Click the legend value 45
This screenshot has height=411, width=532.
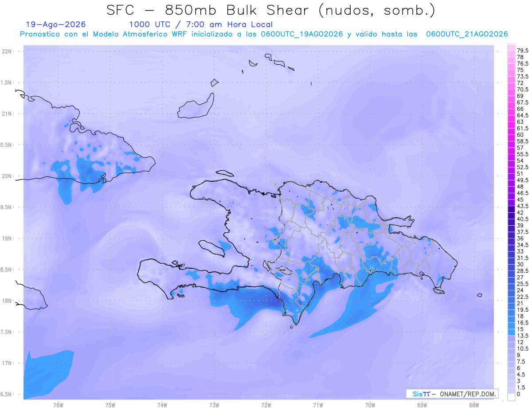coord(520,200)
